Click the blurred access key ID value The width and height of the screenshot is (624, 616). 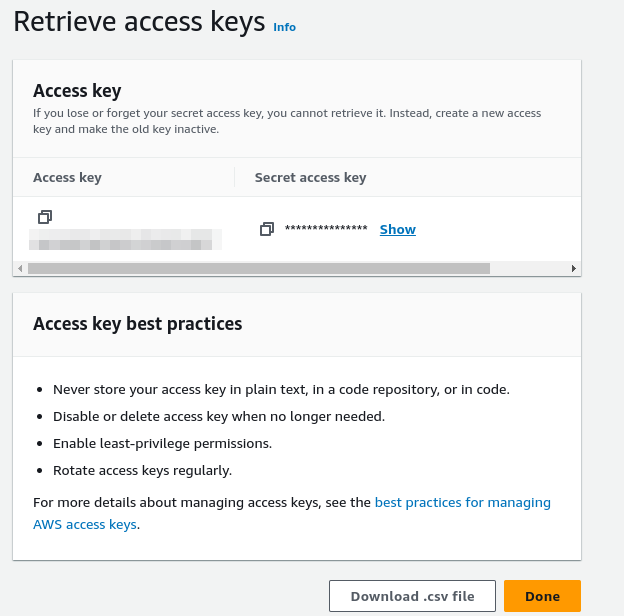[x=125, y=238]
